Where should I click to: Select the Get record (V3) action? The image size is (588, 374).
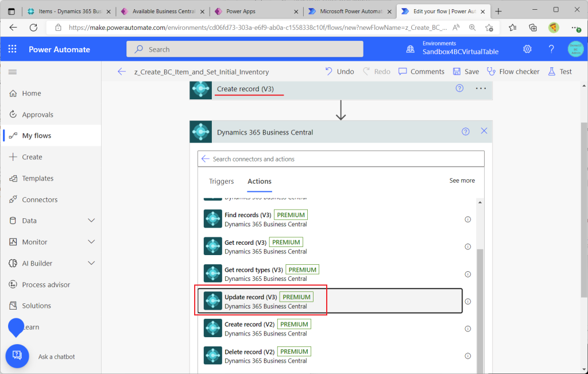click(x=330, y=246)
